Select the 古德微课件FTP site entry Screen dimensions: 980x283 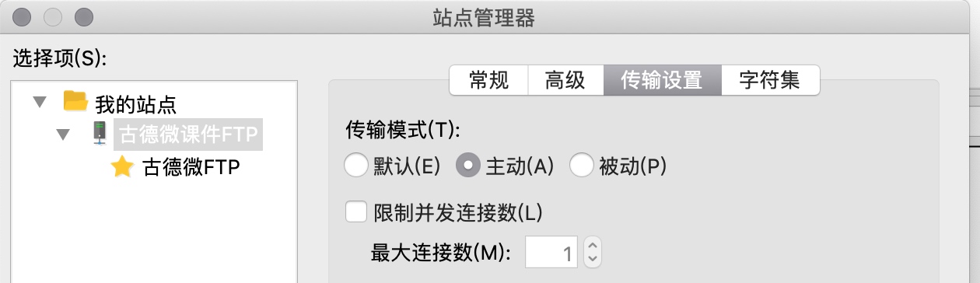[x=187, y=135]
